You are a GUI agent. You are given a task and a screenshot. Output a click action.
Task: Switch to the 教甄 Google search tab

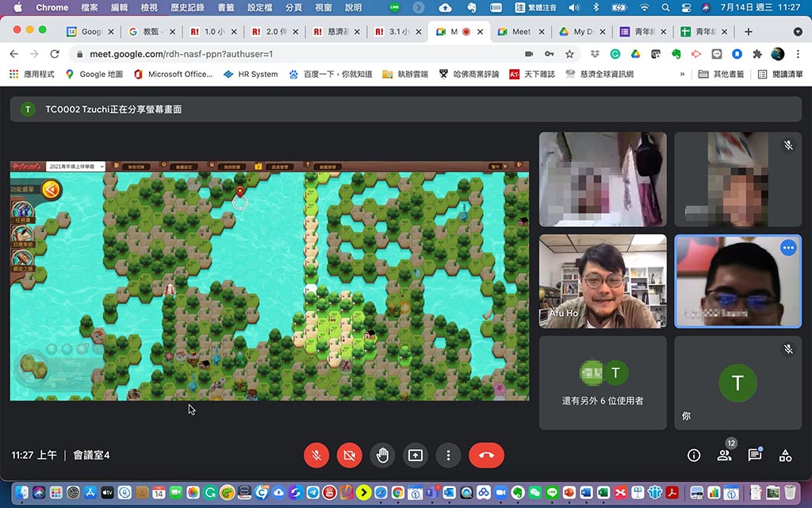click(151, 32)
